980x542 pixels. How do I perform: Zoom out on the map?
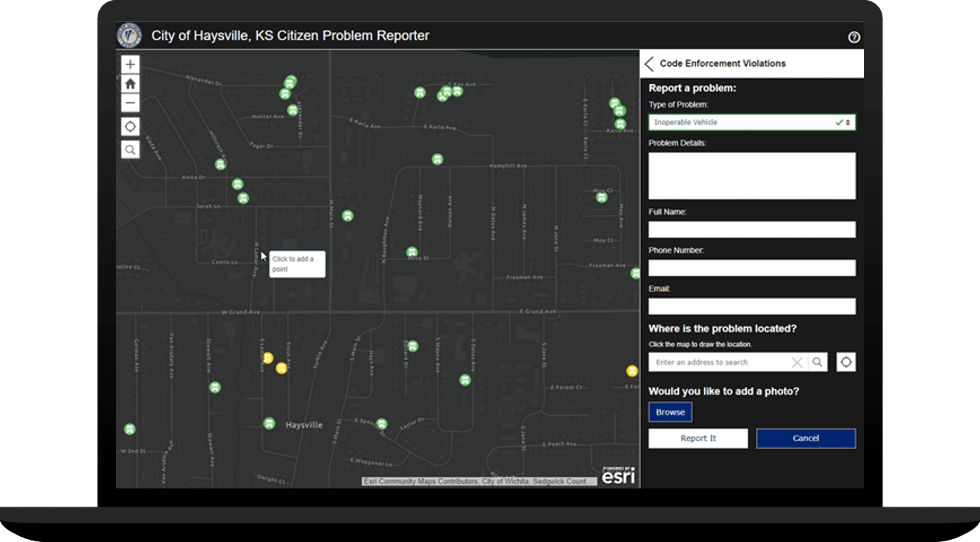(130, 103)
